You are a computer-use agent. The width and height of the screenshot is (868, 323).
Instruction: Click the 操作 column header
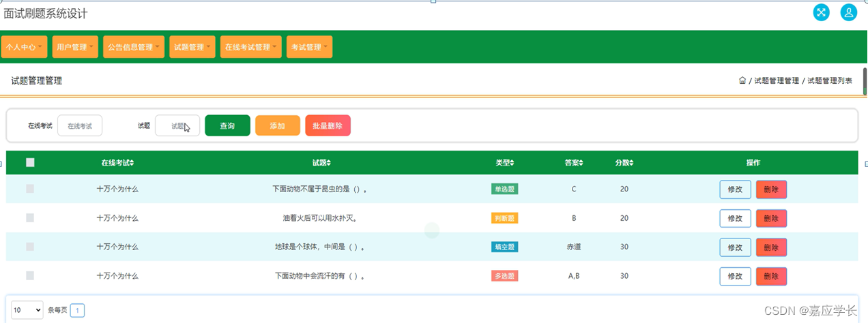(753, 163)
